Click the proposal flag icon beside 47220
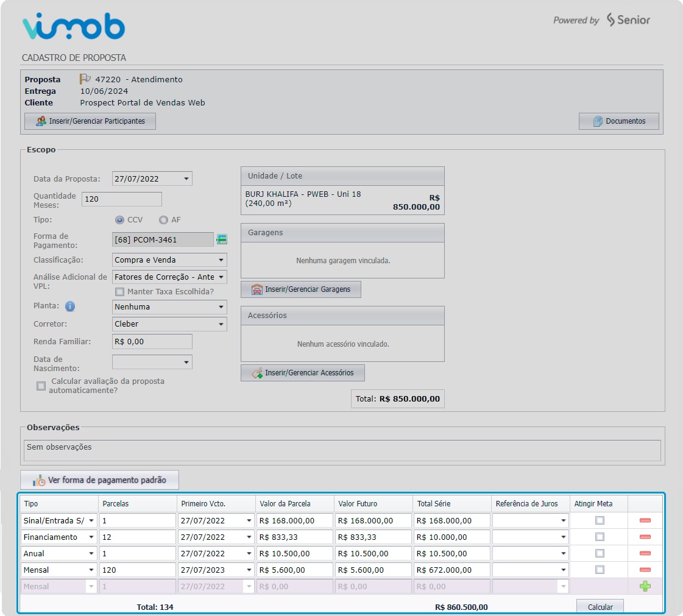This screenshot has height=616, width=683. tap(85, 79)
